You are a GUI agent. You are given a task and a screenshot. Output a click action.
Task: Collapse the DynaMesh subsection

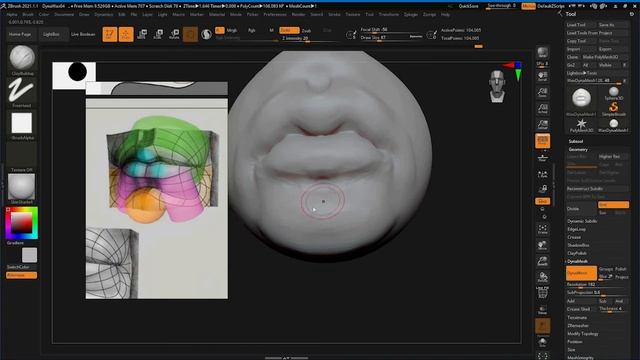coord(578,261)
